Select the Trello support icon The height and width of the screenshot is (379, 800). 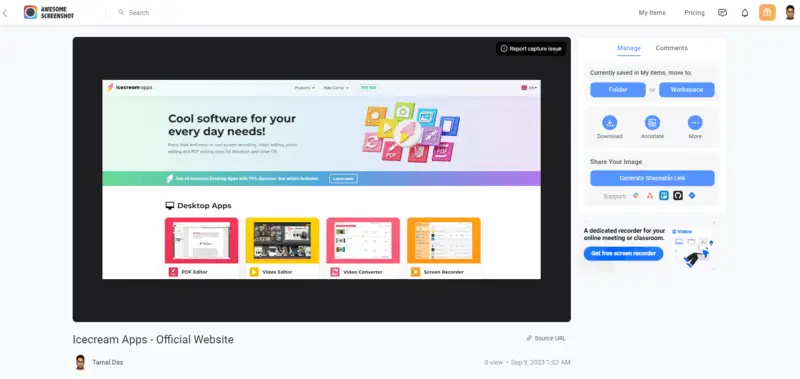664,195
